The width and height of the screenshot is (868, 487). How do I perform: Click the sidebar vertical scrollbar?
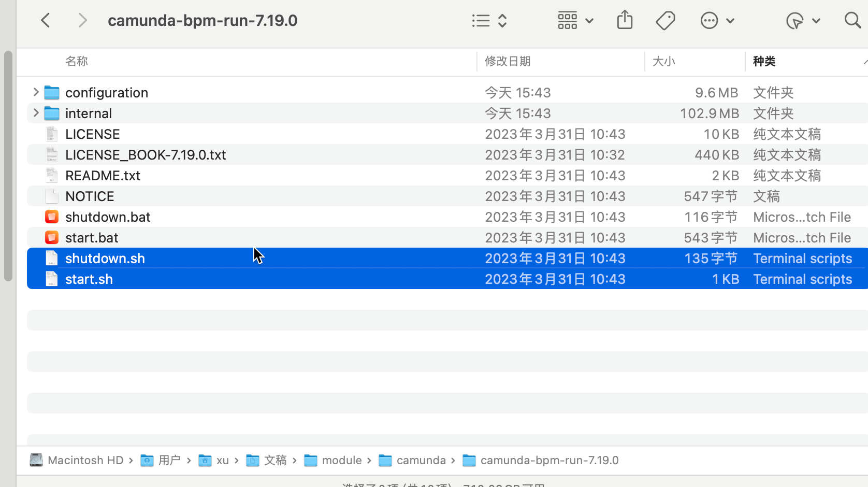[8, 166]
